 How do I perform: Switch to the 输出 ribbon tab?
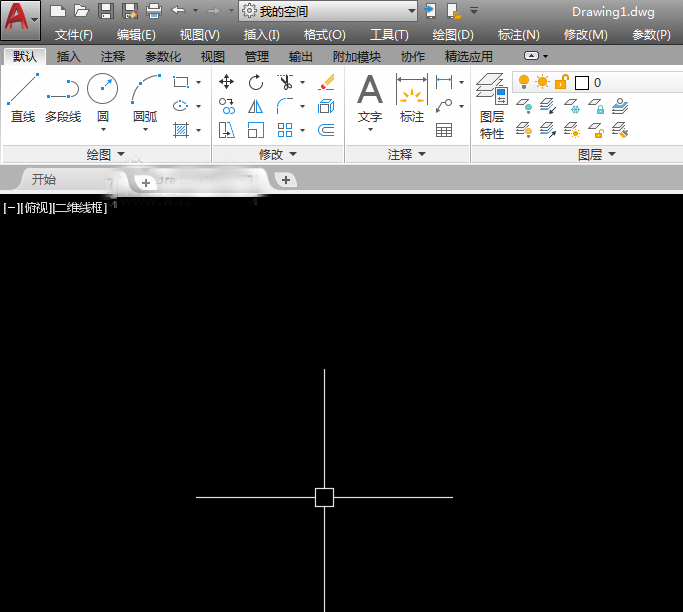[301, 57]
